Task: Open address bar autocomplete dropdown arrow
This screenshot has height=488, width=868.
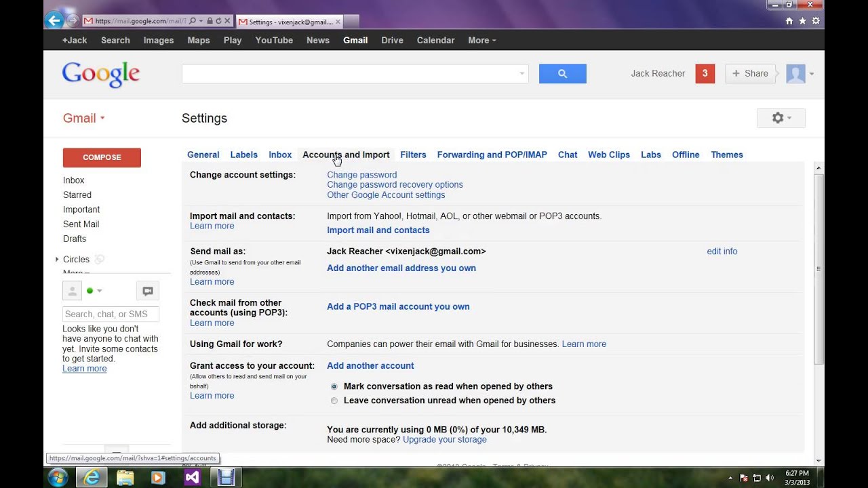Action: pos(201,22)
